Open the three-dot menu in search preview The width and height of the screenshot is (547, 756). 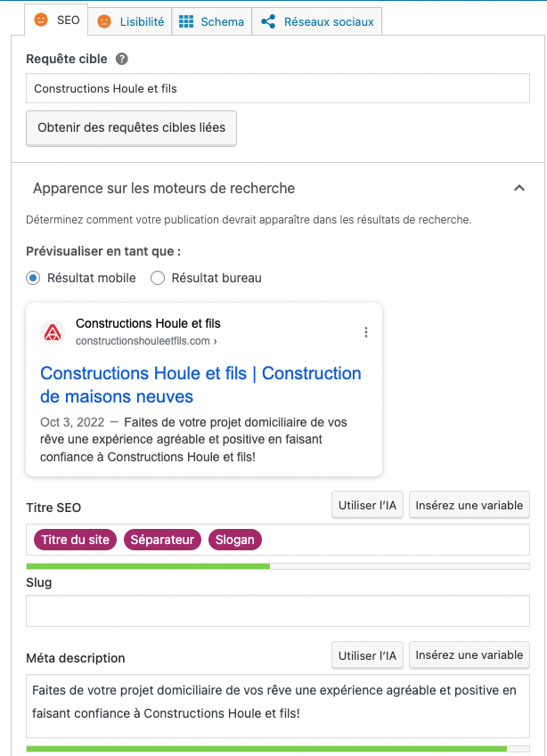(x=365, y=332)
